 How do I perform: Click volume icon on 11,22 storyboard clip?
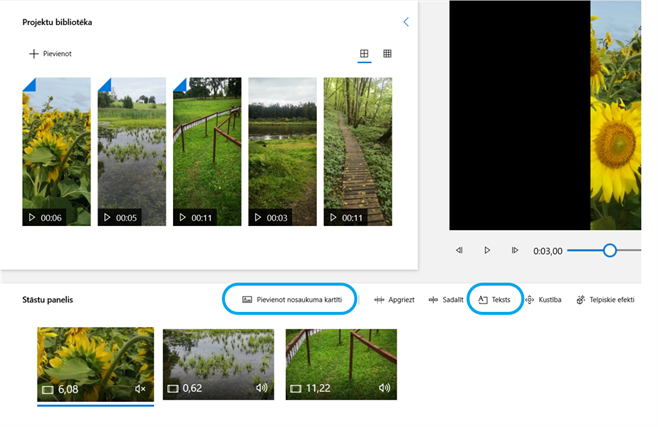click(384, 388)
